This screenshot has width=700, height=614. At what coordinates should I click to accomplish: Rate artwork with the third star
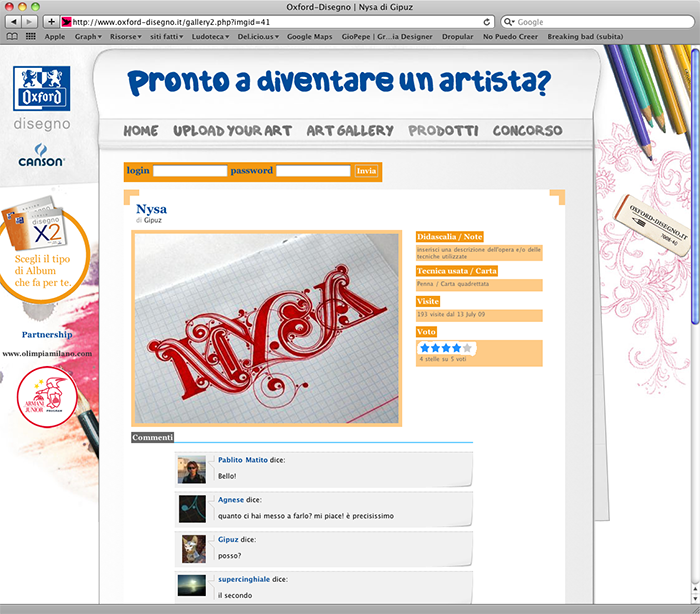(x=446, y=348)
